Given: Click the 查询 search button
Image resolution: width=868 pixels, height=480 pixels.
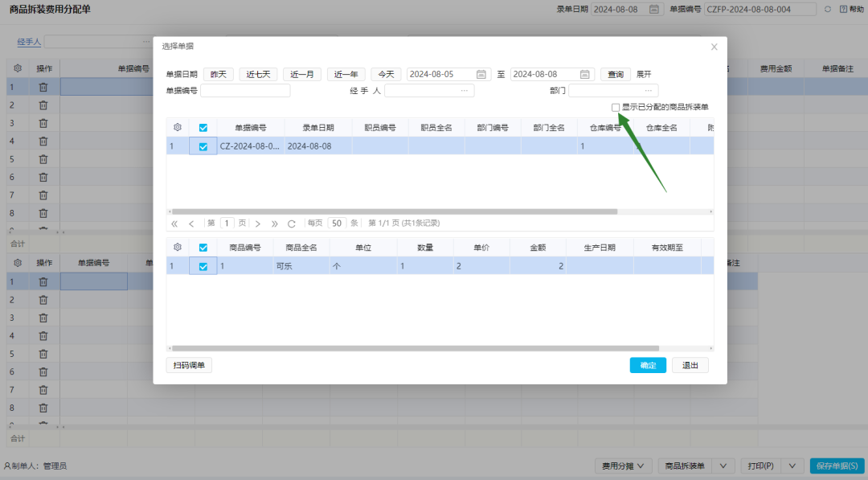Looking at the screenshot, I should (x=616, y=73).
